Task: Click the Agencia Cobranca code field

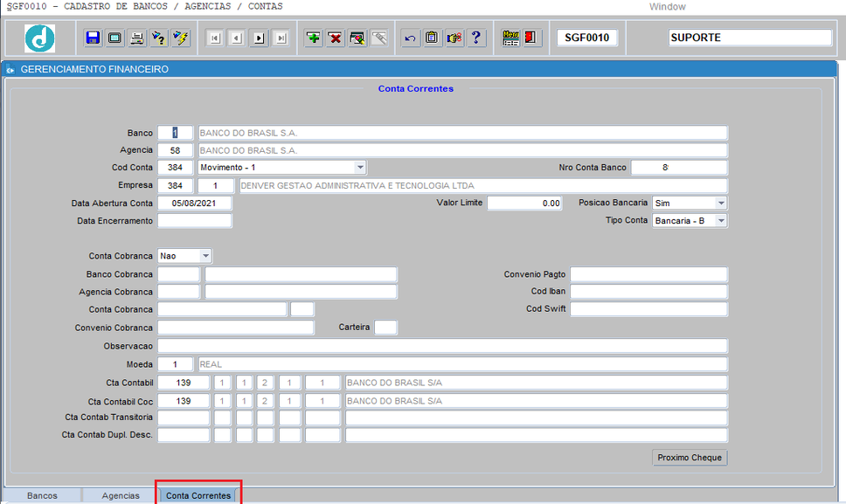Action: pos(178,292)
